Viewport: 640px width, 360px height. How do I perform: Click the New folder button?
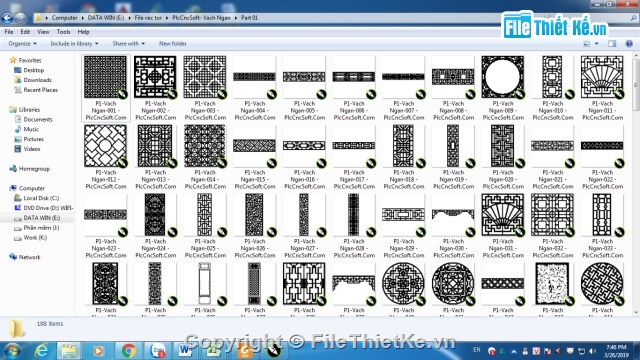pyautogui.click(x=173, y=43)
